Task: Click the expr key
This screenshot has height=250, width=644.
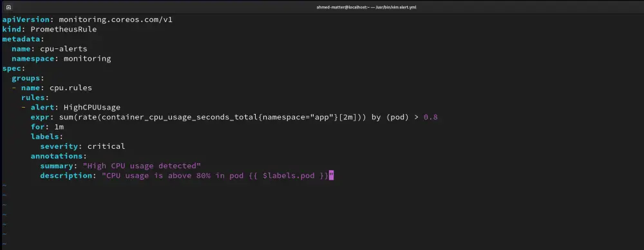Action: pyautogui.click(x=40, y=117)
